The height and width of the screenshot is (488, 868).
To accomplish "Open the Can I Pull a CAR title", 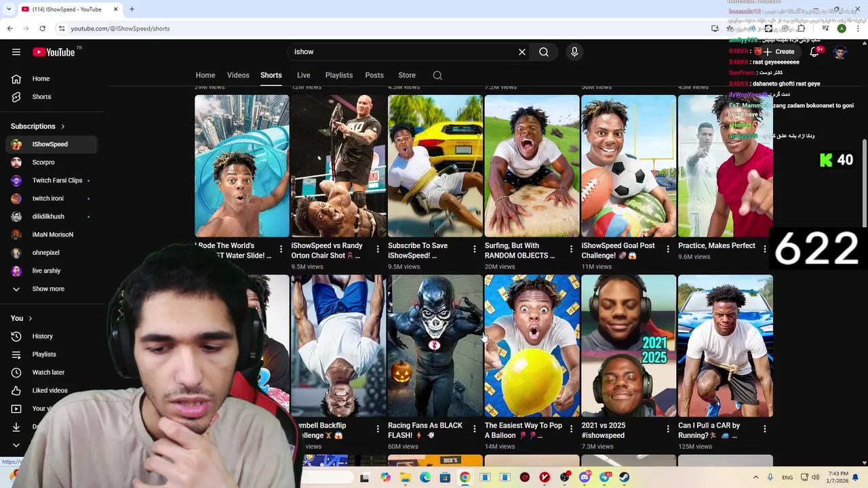I will (709, 430).
